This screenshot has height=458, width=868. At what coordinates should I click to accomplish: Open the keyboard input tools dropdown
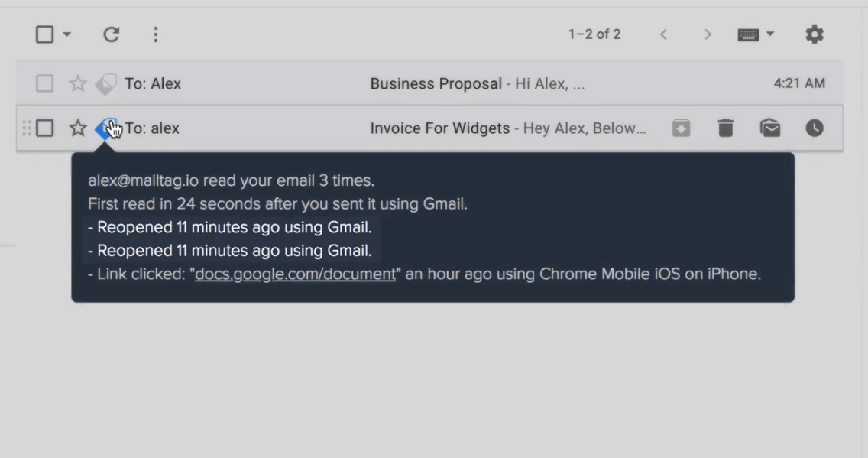[756, 34]
